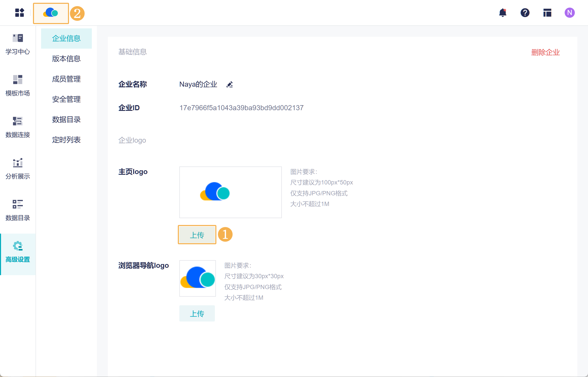
Task: Click the cloud logo in header
Action: 51,13
